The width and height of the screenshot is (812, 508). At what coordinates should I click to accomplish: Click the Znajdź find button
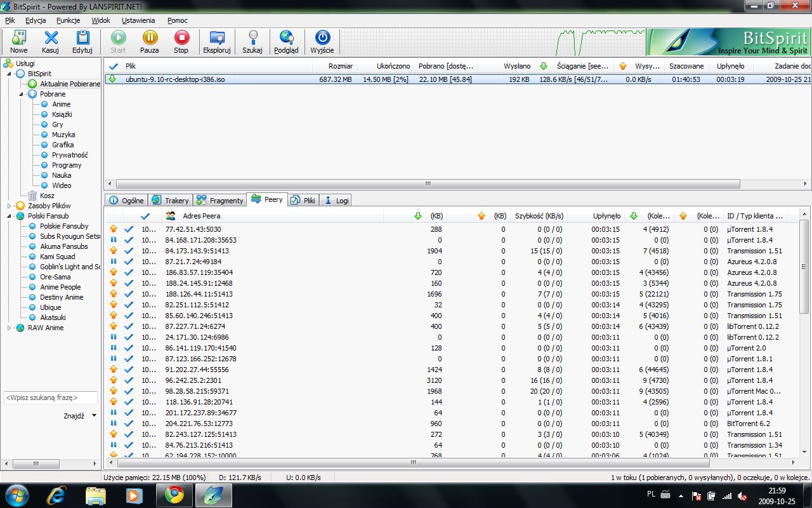[74, 416]
